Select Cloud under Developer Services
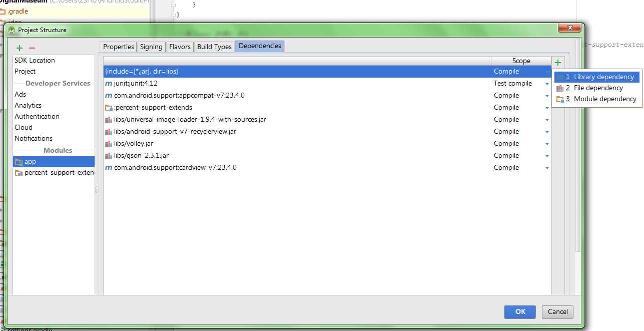Viewport: 644px width, 331px height. coord(24,127)
